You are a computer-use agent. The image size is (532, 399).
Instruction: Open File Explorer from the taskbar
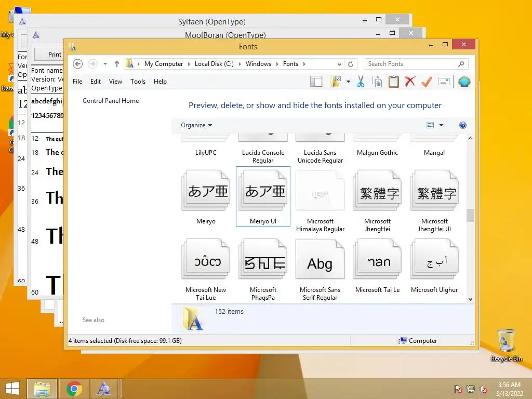[42, 389]
